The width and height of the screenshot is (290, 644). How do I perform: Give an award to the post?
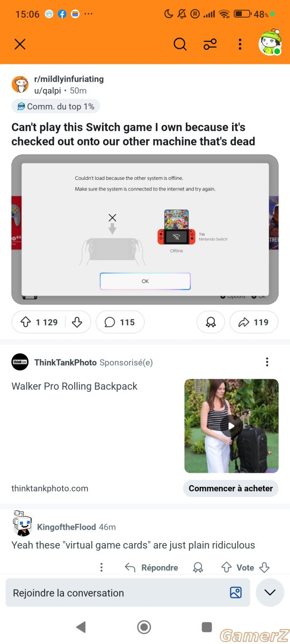click(211, 322)
